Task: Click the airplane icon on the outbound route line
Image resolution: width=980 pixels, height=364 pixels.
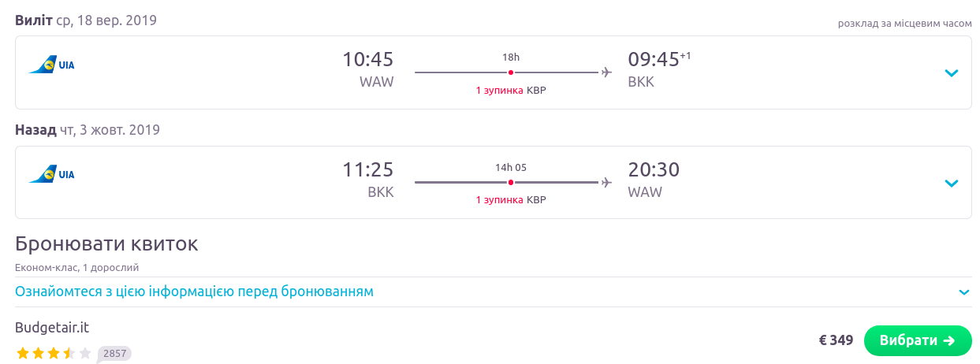Action: (x=606, y=72)
